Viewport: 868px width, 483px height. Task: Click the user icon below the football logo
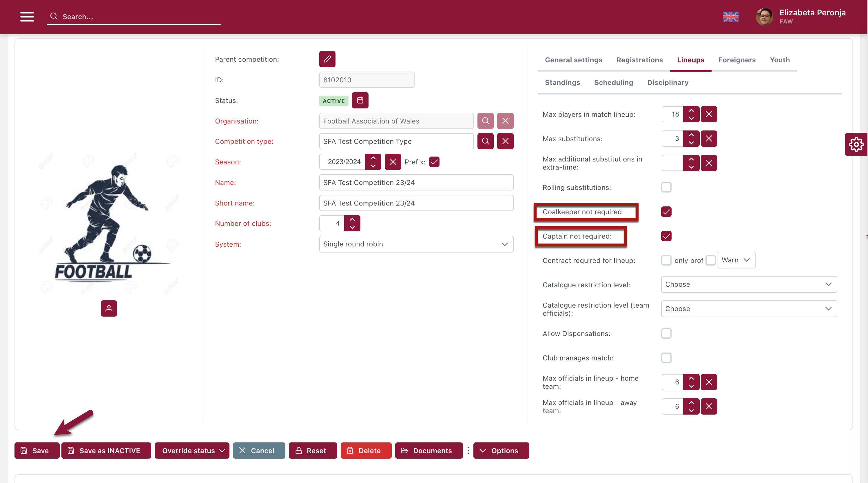click(108, 308)
